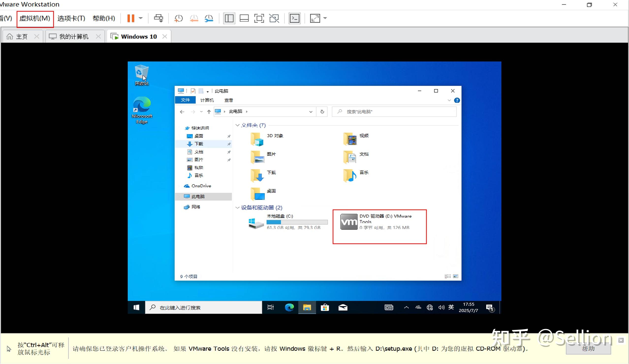
Task: Click the show thumbnail bar icon
Action: 244,18
